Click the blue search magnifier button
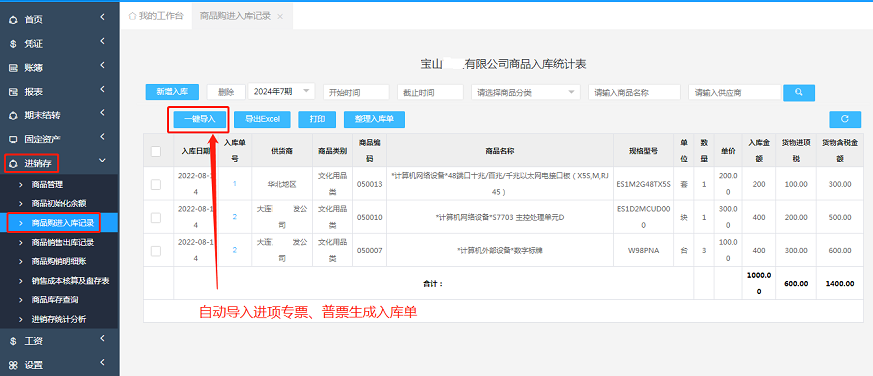 coord(799,92)
